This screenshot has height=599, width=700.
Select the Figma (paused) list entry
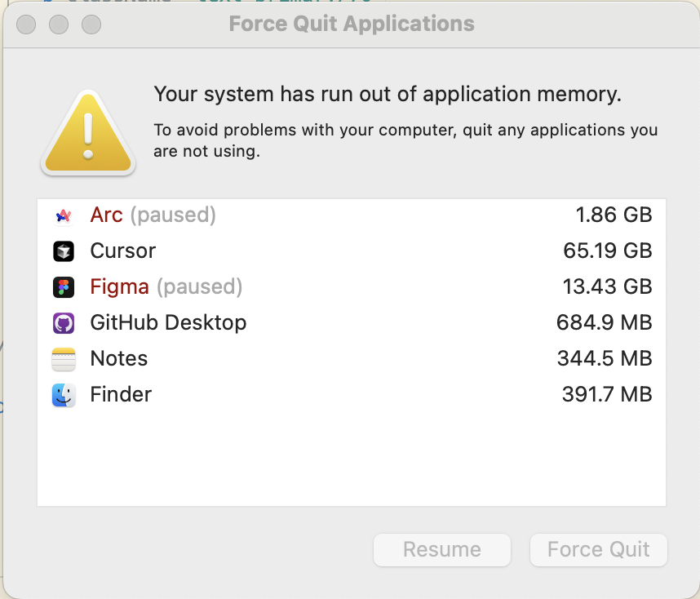(166, 287)
